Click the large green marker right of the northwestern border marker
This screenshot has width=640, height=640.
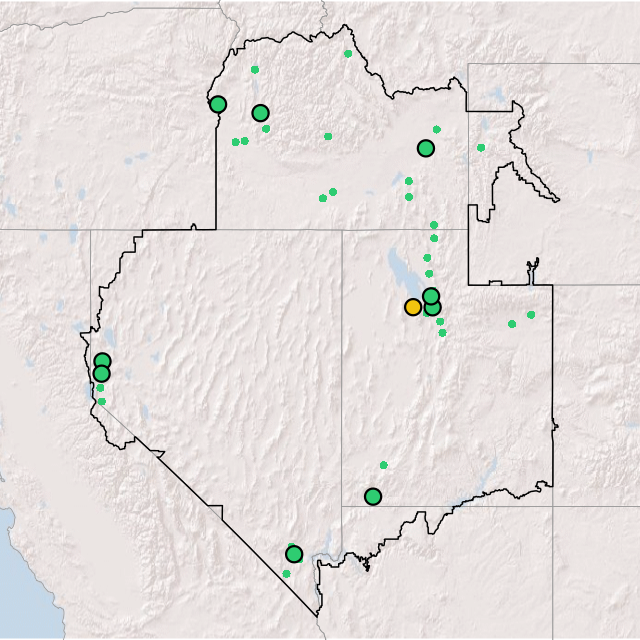(x=261, y=113)
